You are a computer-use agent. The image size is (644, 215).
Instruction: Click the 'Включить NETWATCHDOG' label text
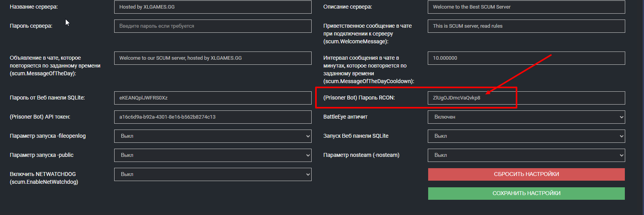pyautogui.click(x=43, y=174)
